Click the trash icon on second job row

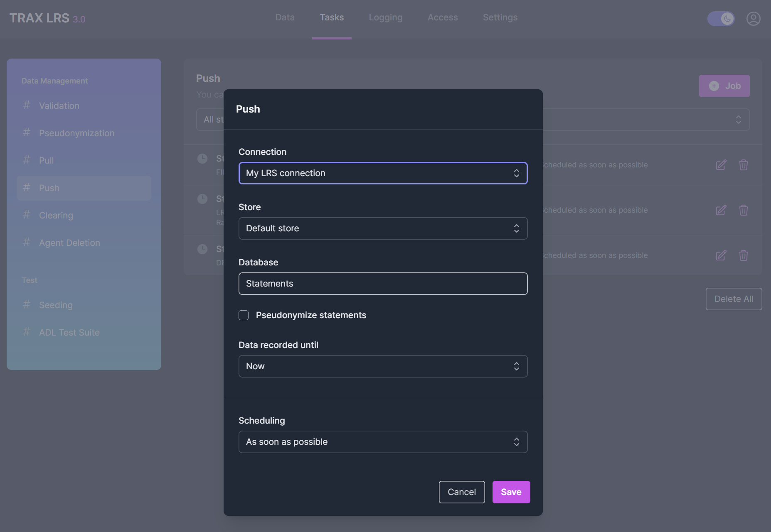pos(743,210)
